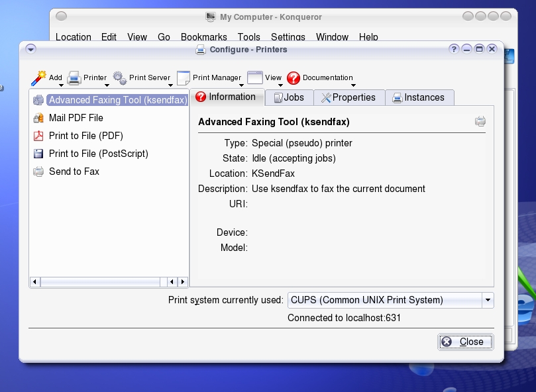Click the View toolbar icon

pyautogui.click(x=255, y=78)
